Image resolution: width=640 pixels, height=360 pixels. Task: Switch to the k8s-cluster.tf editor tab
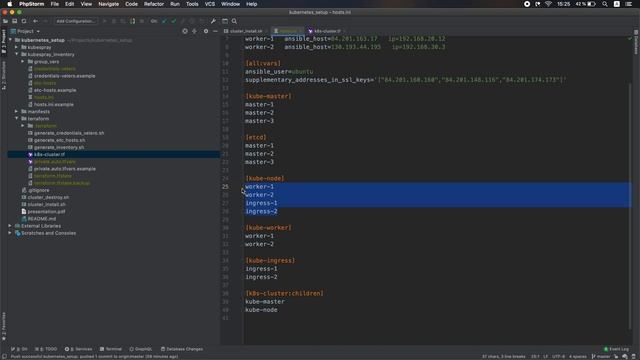point(327,31)
